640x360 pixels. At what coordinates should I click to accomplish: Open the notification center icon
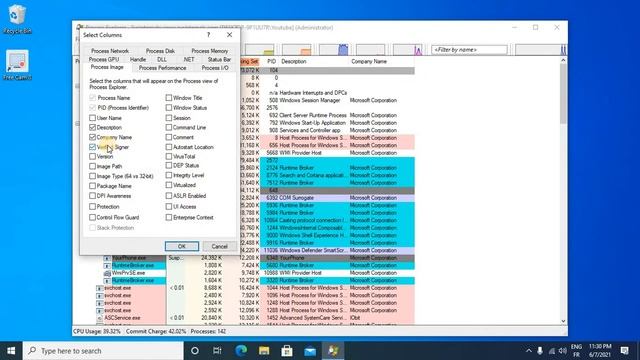coord(624,351)
